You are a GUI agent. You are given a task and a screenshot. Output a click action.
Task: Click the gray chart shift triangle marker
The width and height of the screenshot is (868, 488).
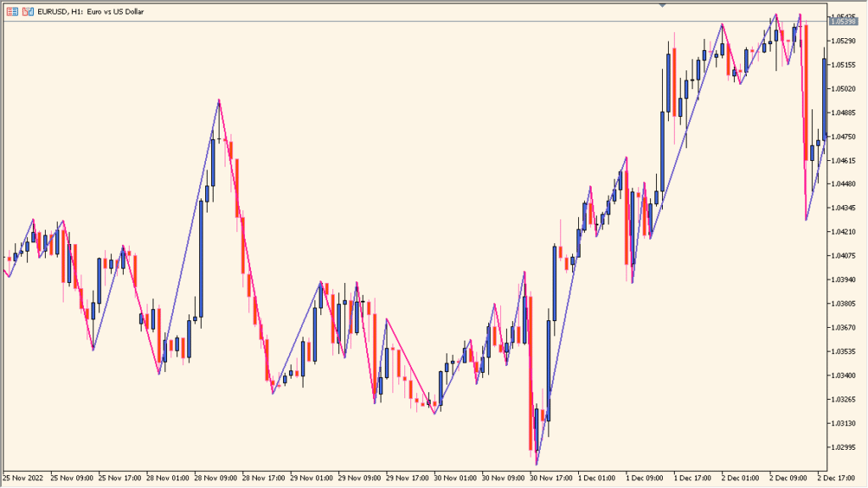pyautogui.click(x=662, y=5)
